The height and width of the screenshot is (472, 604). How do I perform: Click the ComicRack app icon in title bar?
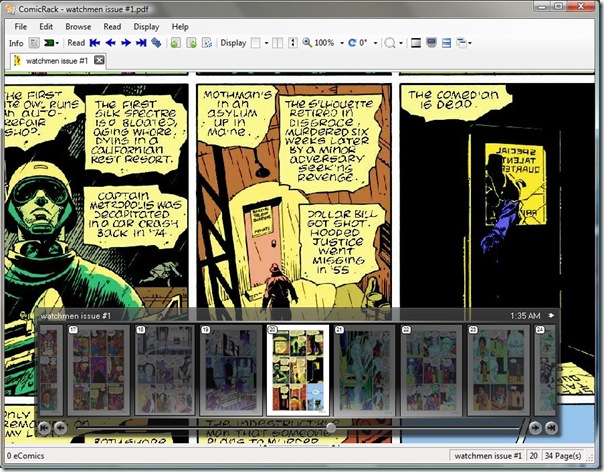10,8
